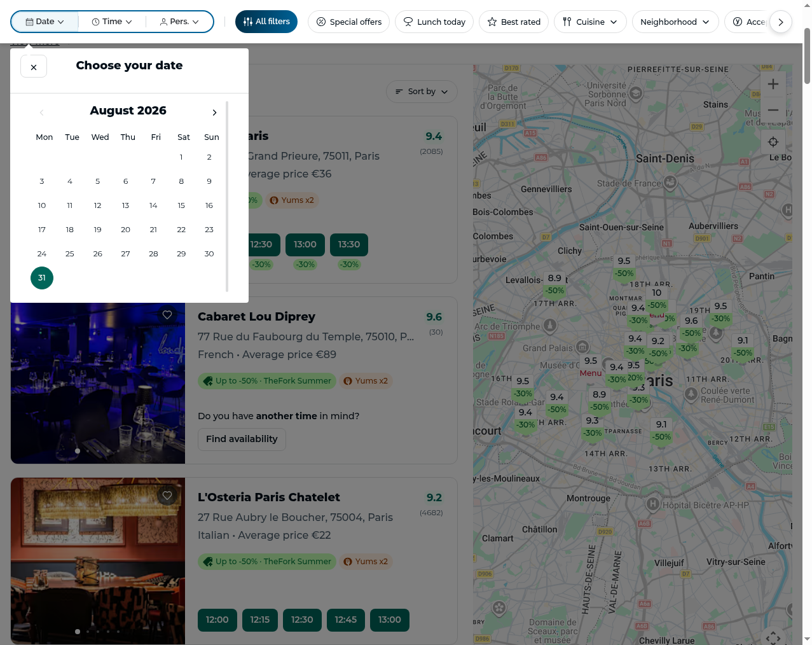Select the Stade de France map landmark
The height and width of the screenshot is (645, 812).
670,183
